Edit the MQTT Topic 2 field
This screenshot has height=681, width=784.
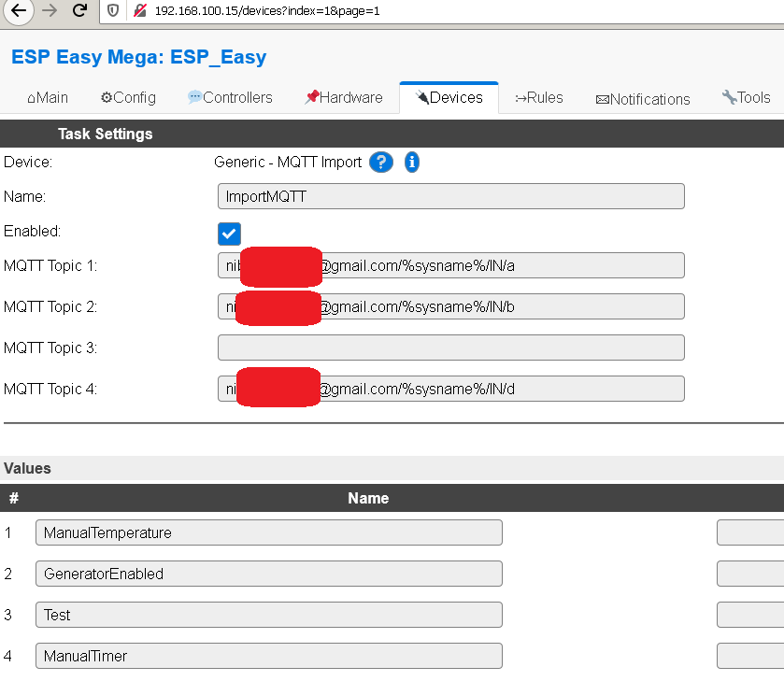(451, 306)
